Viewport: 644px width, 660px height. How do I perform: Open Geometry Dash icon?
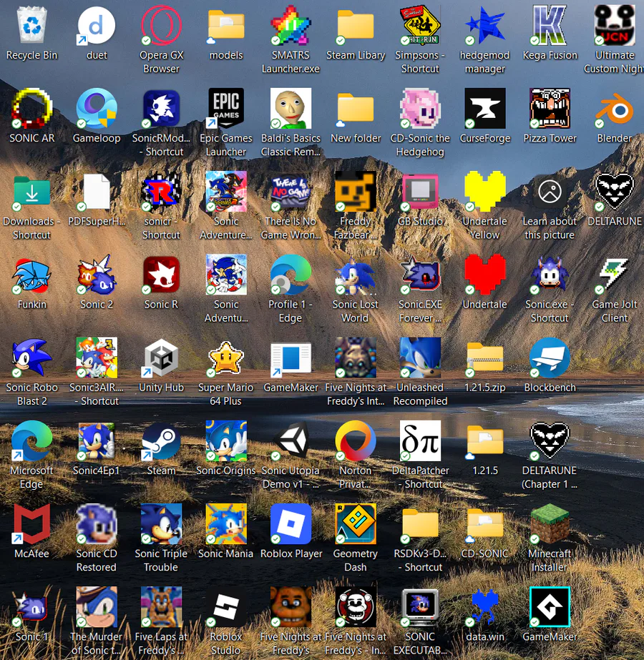click(x=356, y=524)
